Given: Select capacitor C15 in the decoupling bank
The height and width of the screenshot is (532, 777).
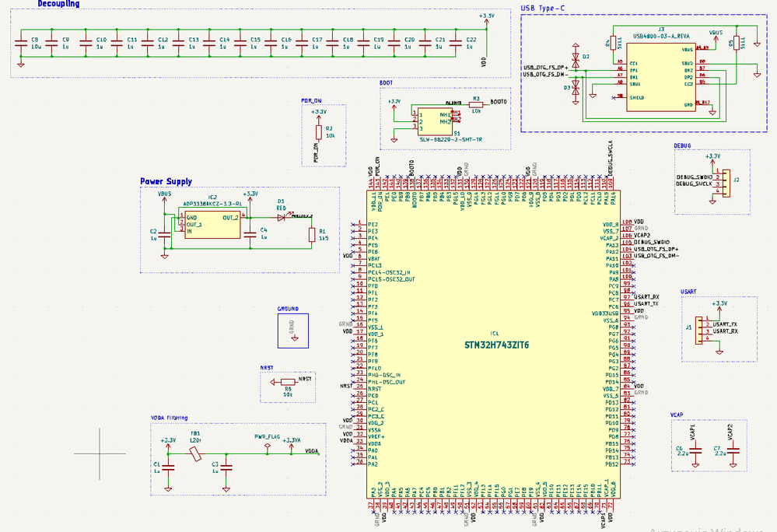Looking at the screenshot, I should 240,43.
